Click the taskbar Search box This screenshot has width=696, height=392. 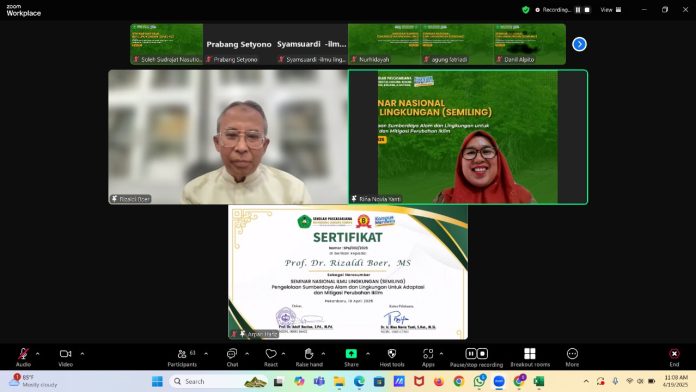(218, 381)
